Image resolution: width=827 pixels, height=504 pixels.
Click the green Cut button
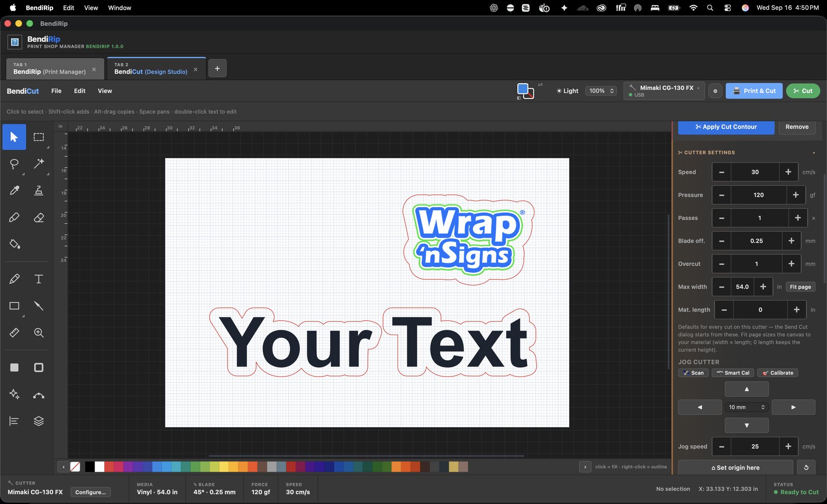[x=803, y=91]
